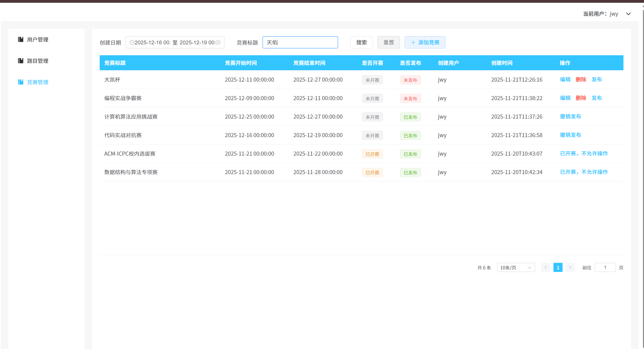Image resolution: width=644 pixels, height=349 pixels.
Task: Click the clock icon in date range field
Action: [x=132, y=42]
